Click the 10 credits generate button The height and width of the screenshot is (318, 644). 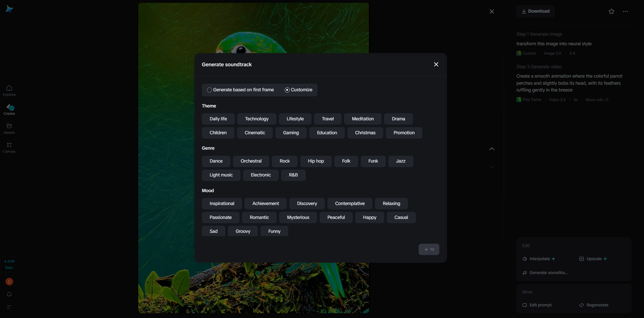click(429, 249)
